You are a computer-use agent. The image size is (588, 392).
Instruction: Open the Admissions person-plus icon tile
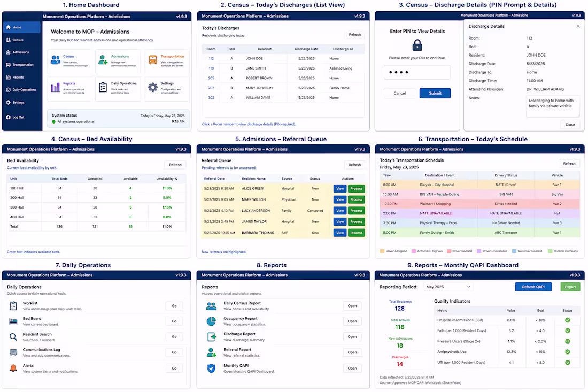click(103, 60)
